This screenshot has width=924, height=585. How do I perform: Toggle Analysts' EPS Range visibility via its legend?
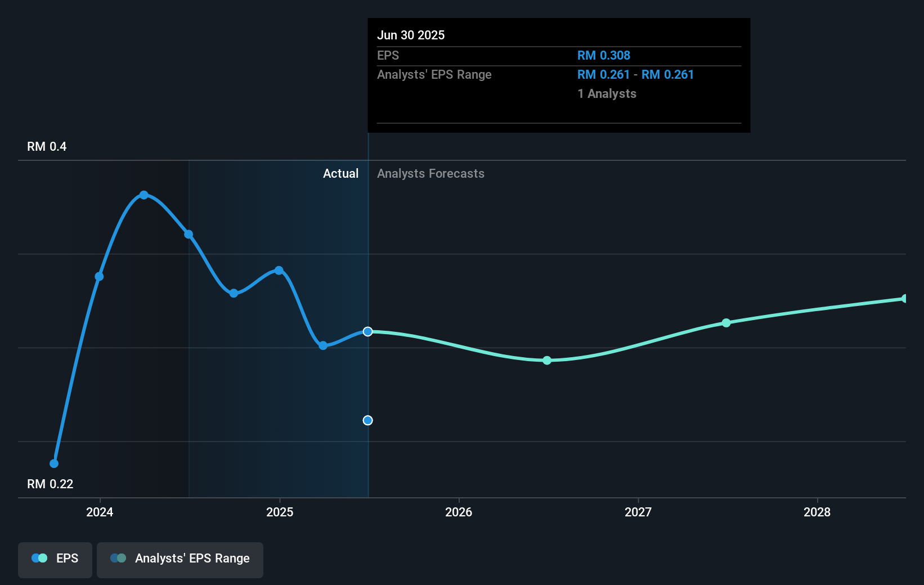[180, 560]
